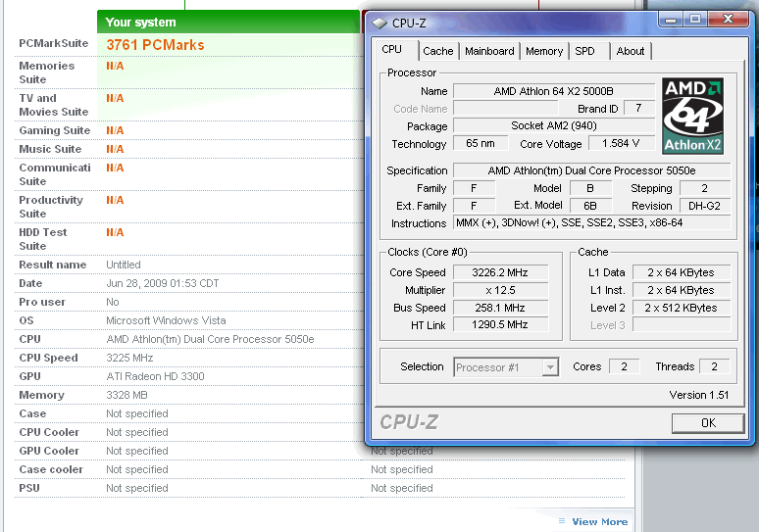Click the Threads count value
The image size is (759, 532).
point(714,366)
